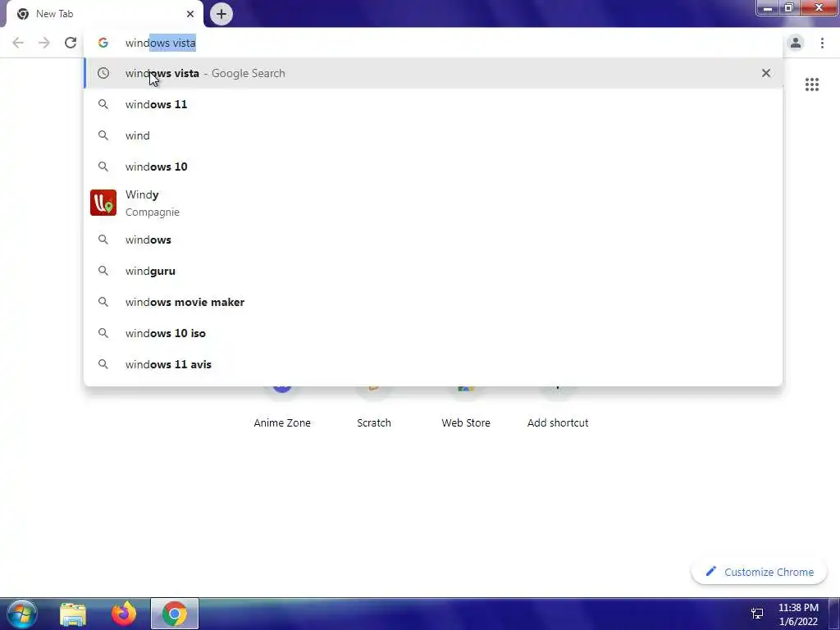Select the windows 11 avis suggestion
840x630 pixels.
click(x=433, y=364)
